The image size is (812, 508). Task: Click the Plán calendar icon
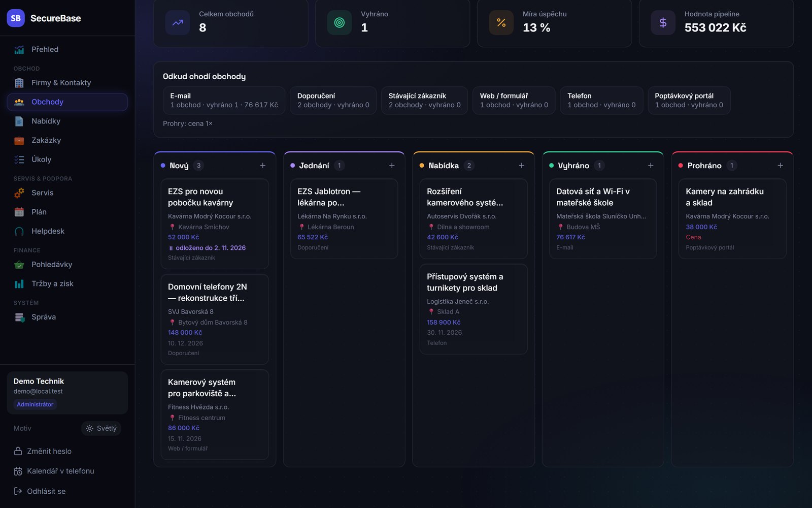coord(19,212)
